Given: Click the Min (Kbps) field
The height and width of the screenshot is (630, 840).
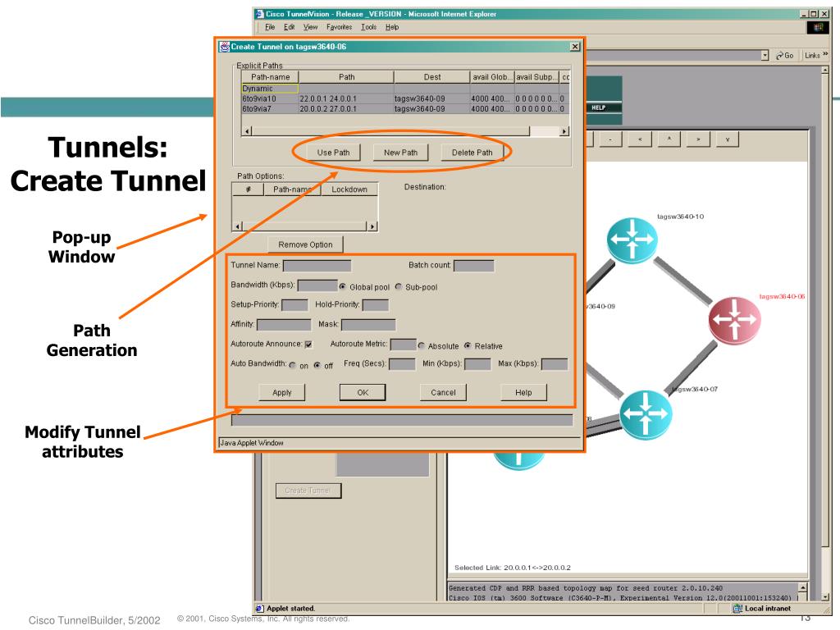Looking at the screenshot, I should tap(477, 365).
